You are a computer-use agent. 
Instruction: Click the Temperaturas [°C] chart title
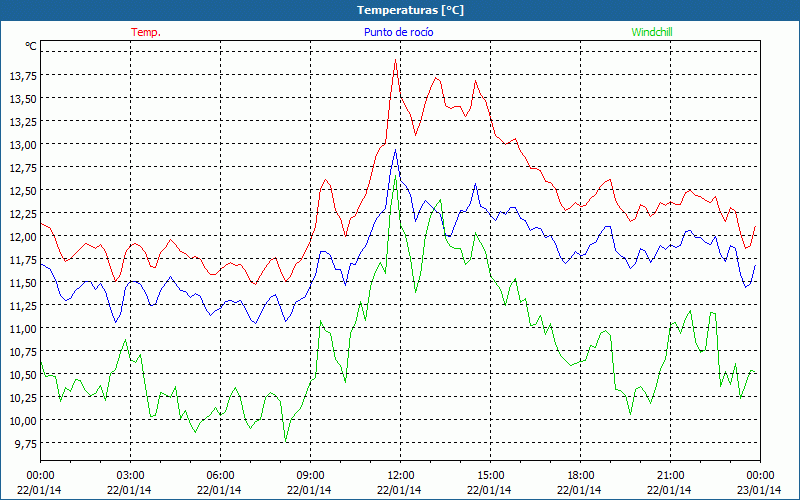(410, 10)
